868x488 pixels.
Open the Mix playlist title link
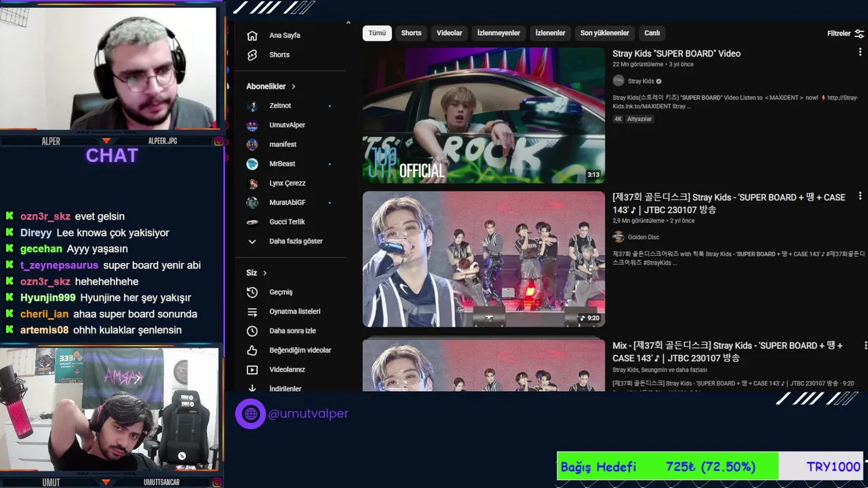click(727, 352)
